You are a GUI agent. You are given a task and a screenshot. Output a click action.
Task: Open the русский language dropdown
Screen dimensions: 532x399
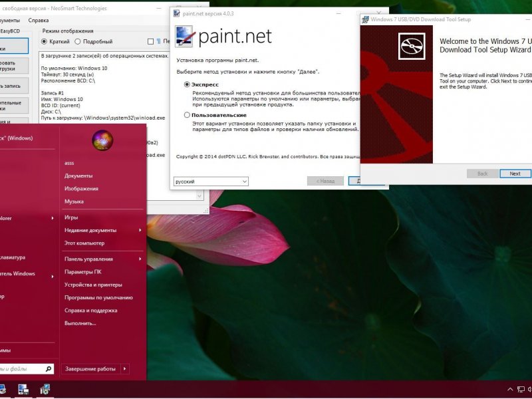click(211, 181)
